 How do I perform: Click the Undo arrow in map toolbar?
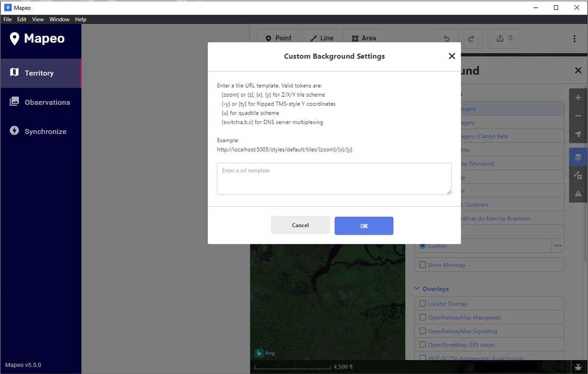(x=446, y=38)
